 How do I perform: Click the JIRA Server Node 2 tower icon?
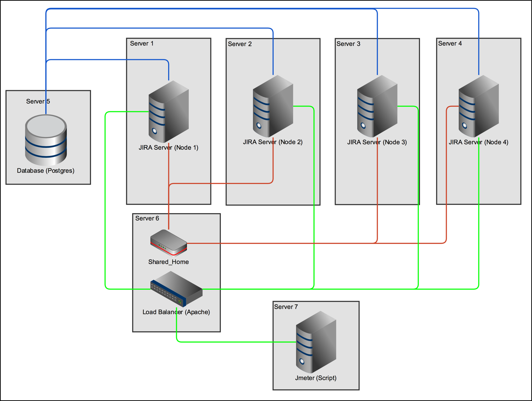coord(273,106)
